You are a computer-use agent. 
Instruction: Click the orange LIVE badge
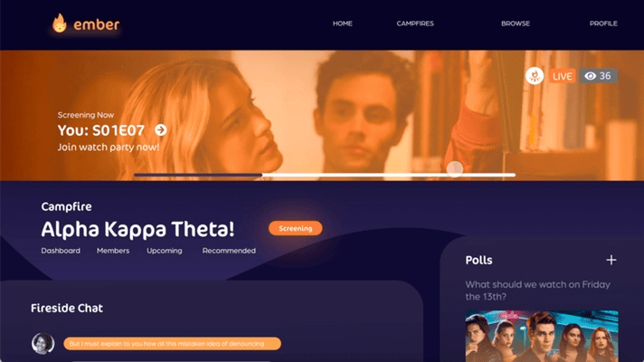562,76
